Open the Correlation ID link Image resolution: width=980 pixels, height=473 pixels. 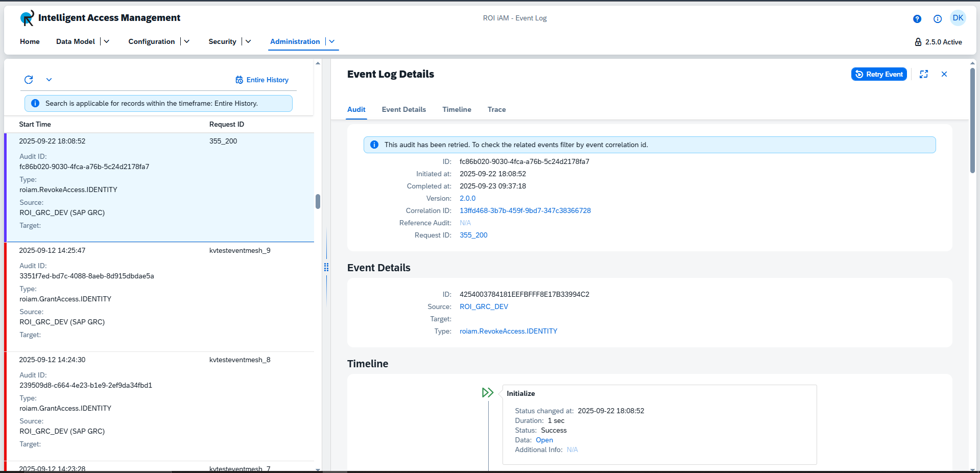click(x=525, y=210)
